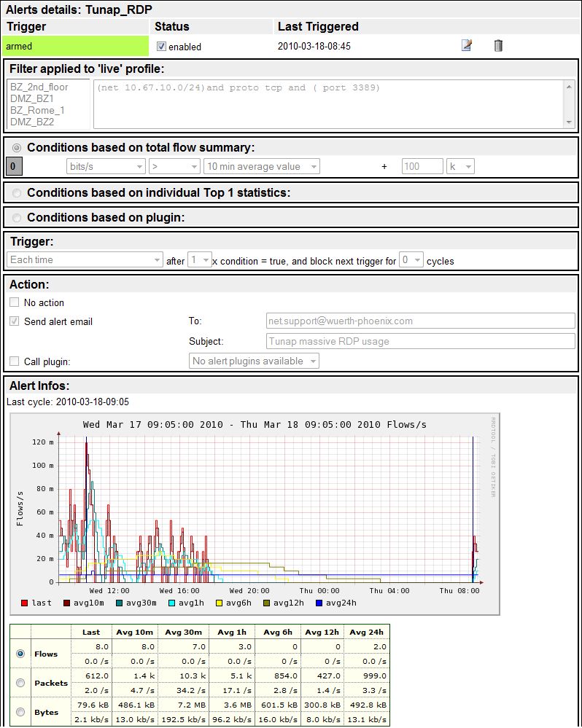Toggle the enabled status checkbox
Viewport: 582px width, 728px height.
click(161, 47)
